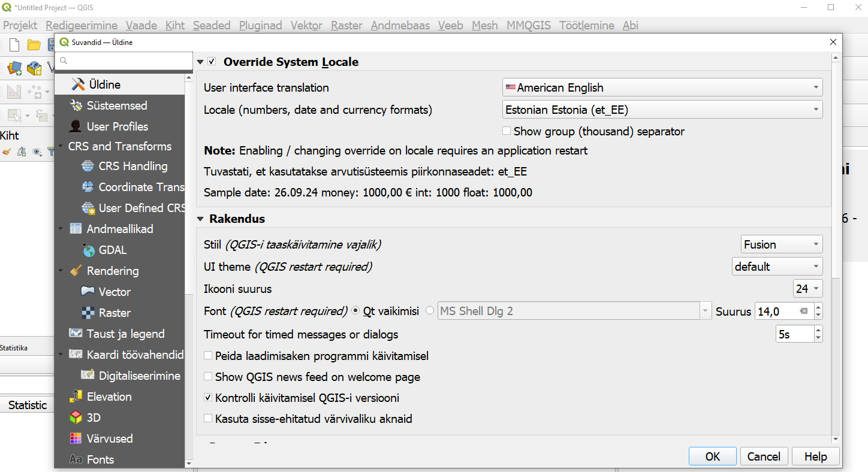Screen dimensions: 868x472
Task: Open the Coordinate Transforms settings page
Action: coord(132,187)
